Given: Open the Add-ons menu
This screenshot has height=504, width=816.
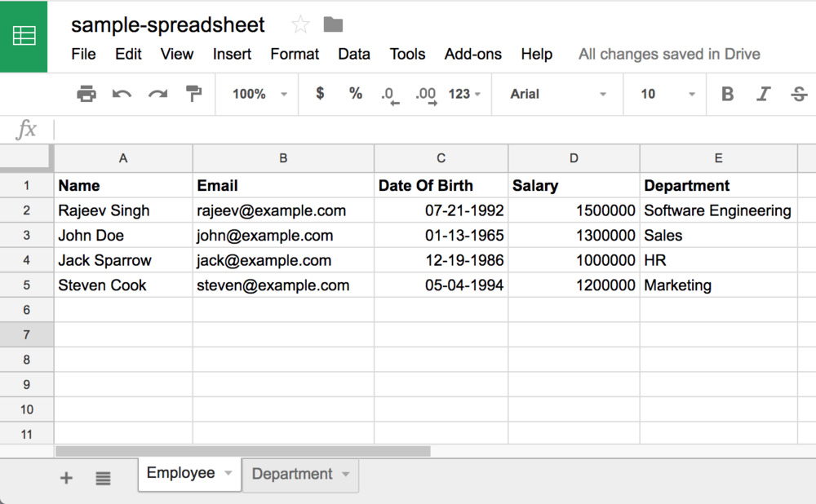Looking at the screenshot, I should tap(473, 54).
